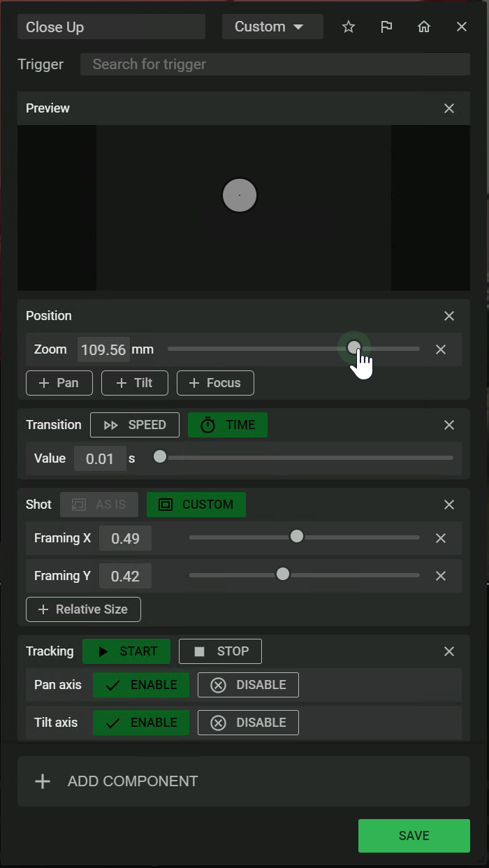Screen dimensions: 489x868
Task: Remove the Framing X row
Action: click(x=441, y=538)
